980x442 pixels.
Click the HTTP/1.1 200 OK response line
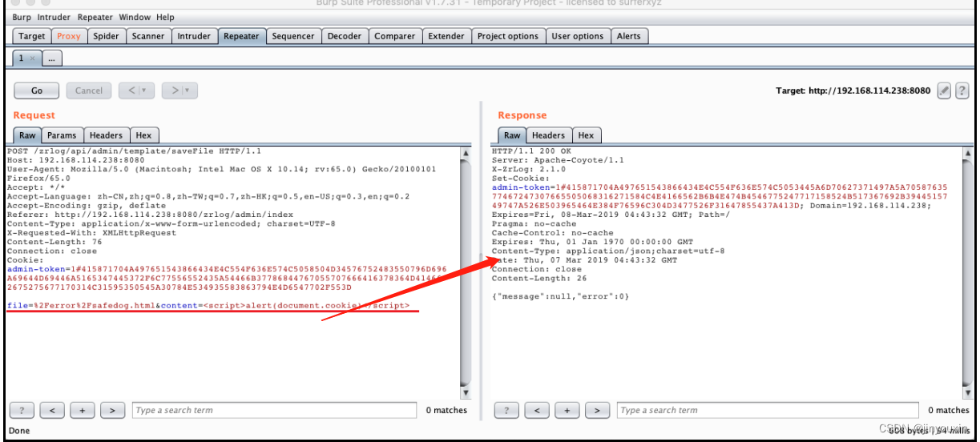(x=532, y=151)
